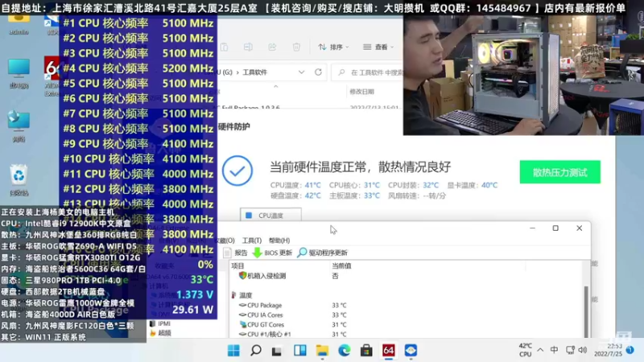Image resolution: width=644 pixels, height=362 pixels.
Task: Open the 查看 view dropdown
Action: [x=378, y=47]
